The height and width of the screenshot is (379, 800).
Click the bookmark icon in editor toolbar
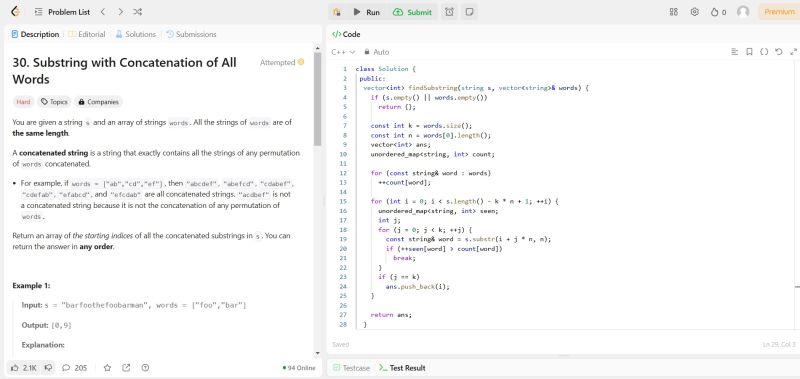tap(749, 52)
